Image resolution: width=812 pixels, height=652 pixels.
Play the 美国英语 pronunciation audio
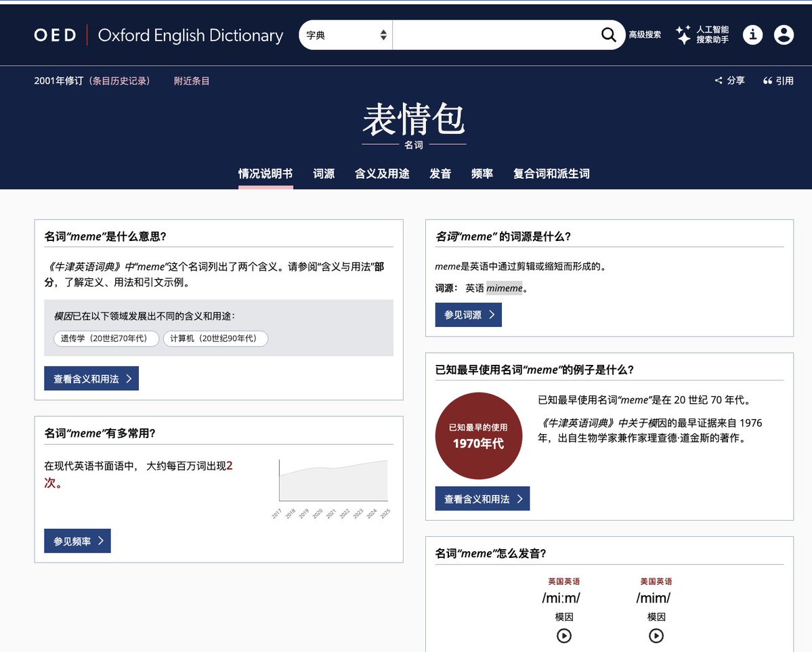656,636
